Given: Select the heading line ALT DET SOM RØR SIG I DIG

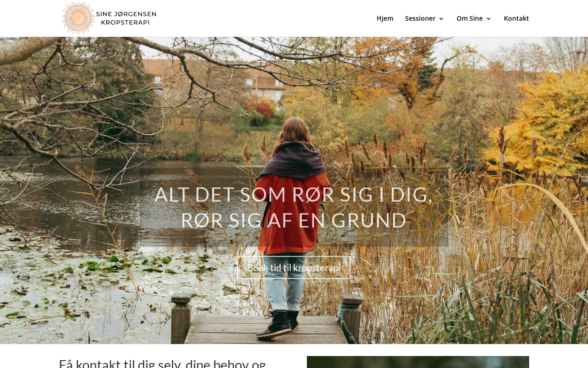Looking at the screenshot, I should click(x=294, y=195).
